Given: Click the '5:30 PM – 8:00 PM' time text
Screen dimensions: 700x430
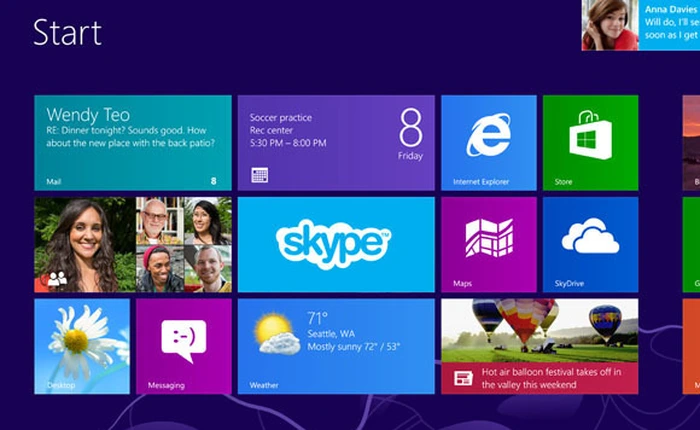Looking at the screenshot, I should [288, 143].
